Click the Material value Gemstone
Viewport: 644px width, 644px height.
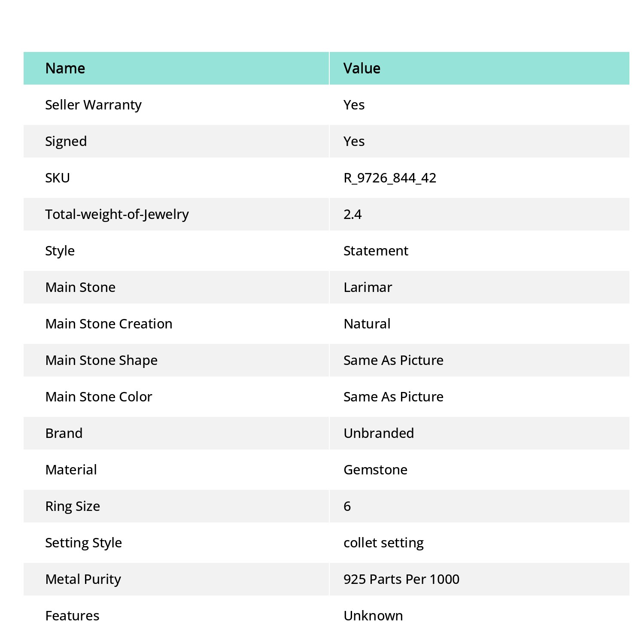pyautogui.click(x=375, y=470)
